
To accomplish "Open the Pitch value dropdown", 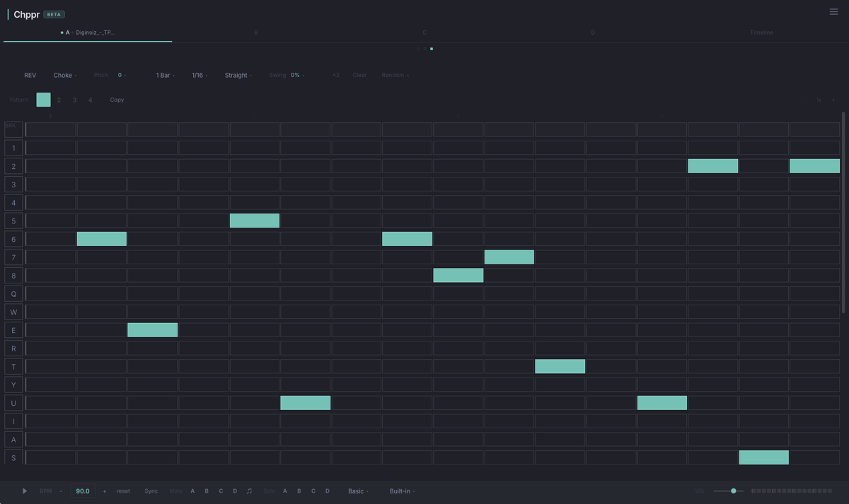I will [122, 75].
